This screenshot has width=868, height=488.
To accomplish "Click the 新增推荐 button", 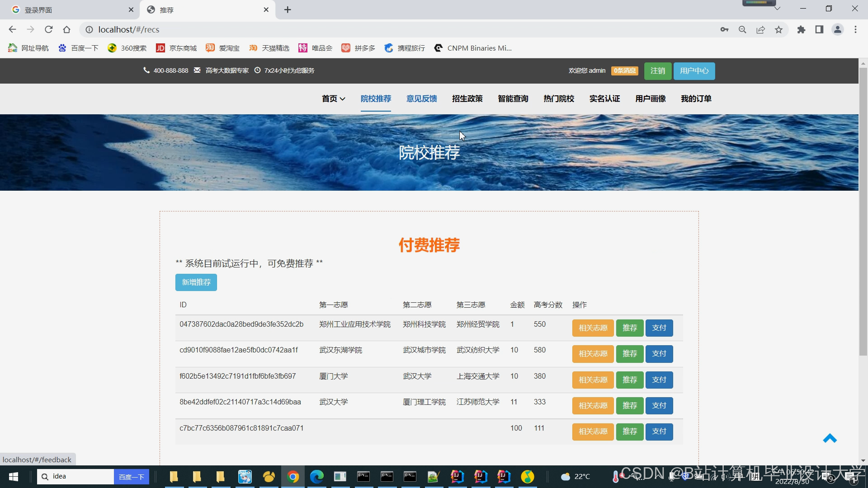I will (196, 282).
